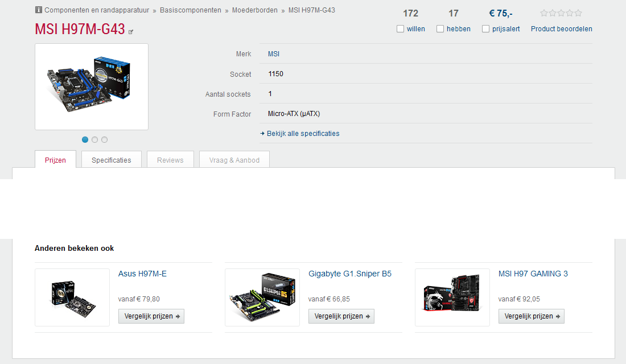Open the Asus H97M-E product link
This screenshot has width=626, height=364.
coord(142,274)
